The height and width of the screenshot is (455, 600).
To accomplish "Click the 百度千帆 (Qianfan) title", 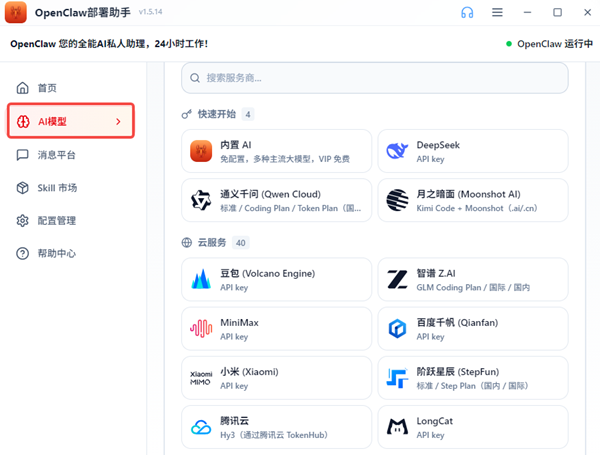I will pos(457,323).
